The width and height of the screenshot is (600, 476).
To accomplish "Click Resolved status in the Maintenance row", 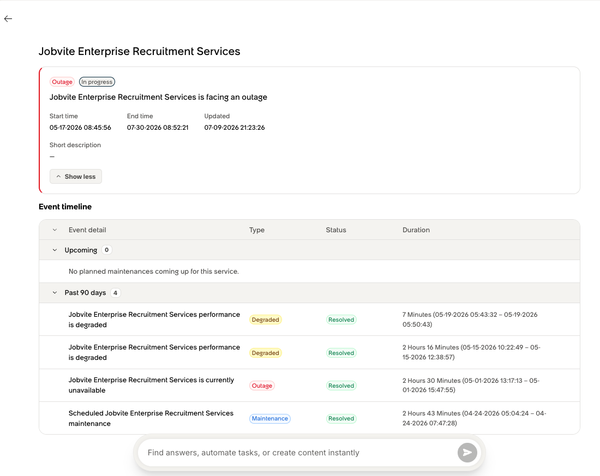I will 341,419.
